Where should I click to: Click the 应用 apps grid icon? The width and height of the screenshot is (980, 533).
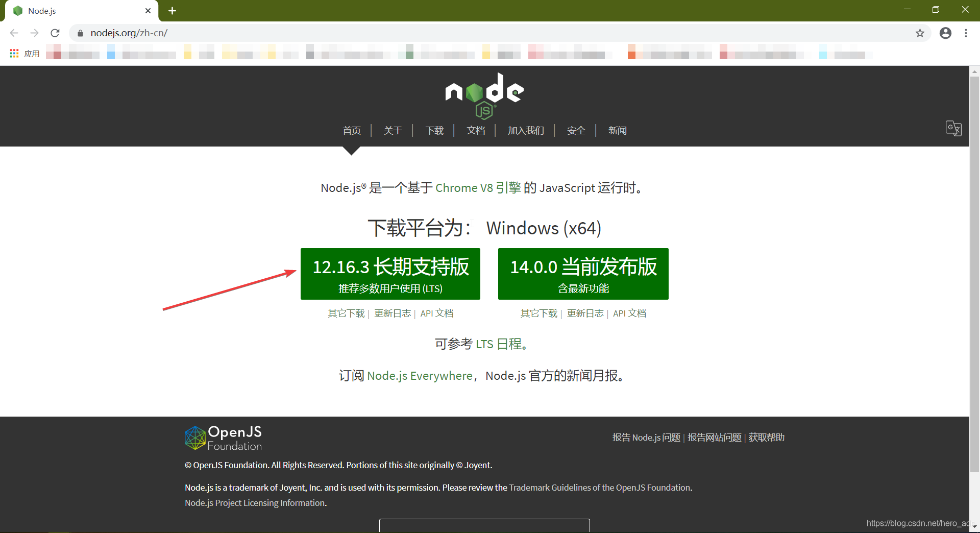tap(14, 53)
